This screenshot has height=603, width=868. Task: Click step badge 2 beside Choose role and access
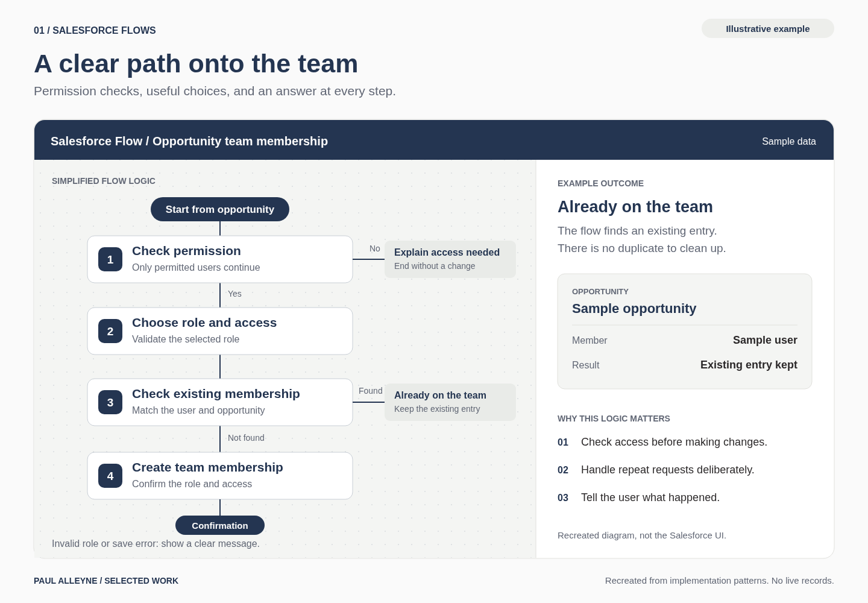click(x=110, y=331)
